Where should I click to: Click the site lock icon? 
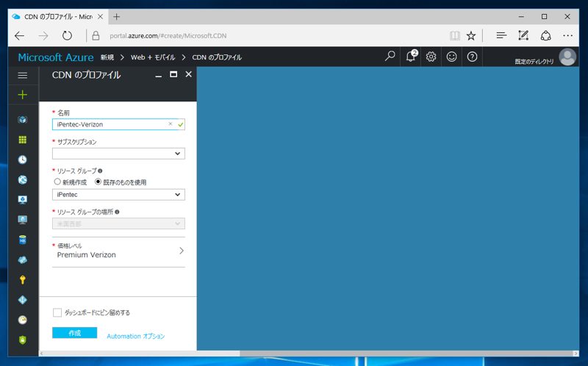[96, 35]
